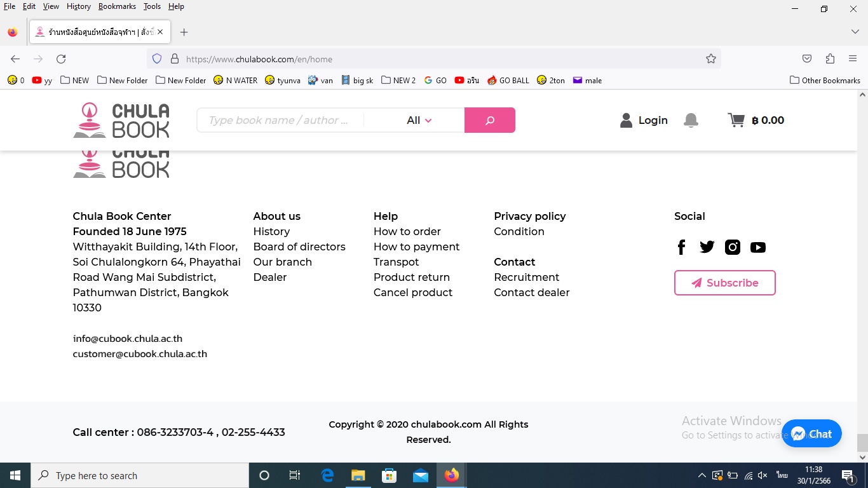Open the Bookmarks menu
Screen dimensions: 868x488
(117, 6)
